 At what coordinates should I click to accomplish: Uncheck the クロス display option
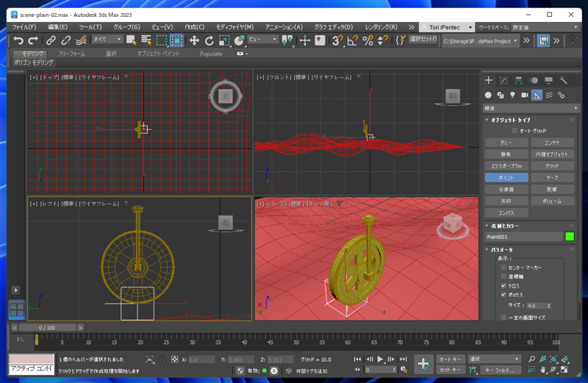tap(503, 286)
